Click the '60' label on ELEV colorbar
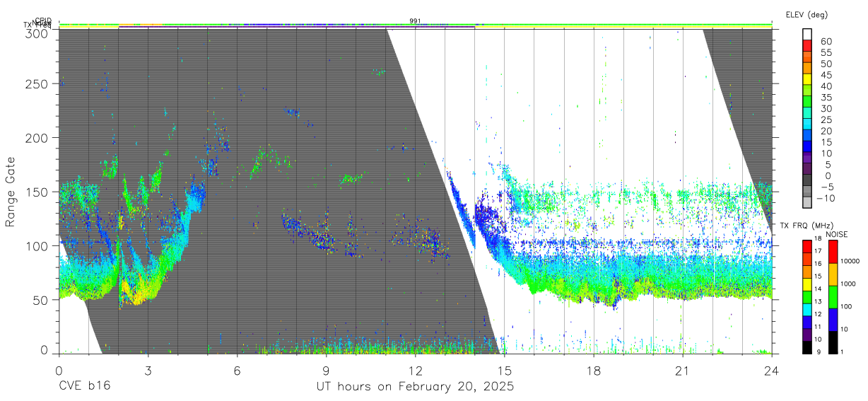Viewport: 868px width, 401px height. (826, 41)
